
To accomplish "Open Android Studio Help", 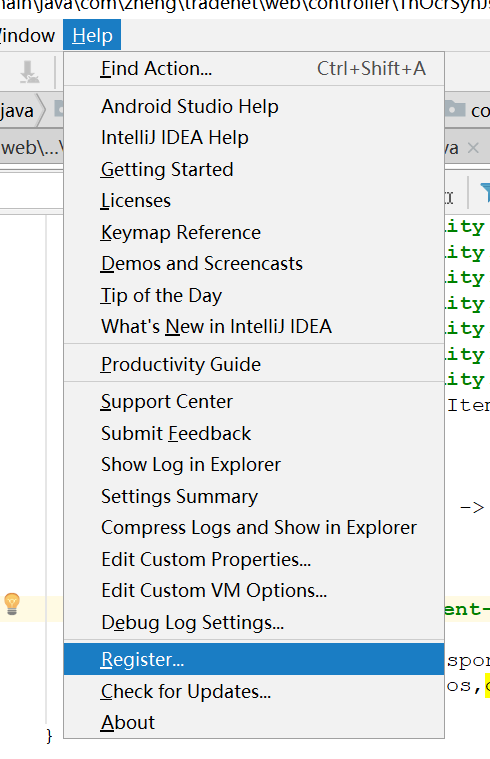I will pos(254,106).
